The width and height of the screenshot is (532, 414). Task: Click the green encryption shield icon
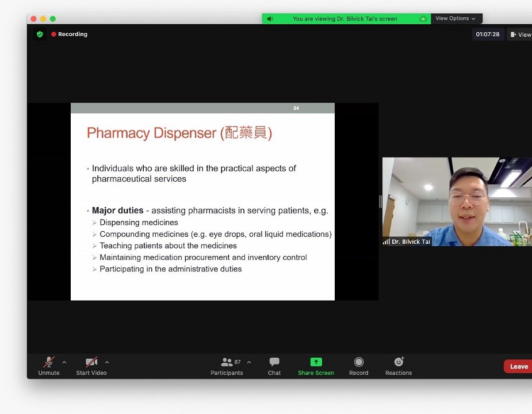(x=40, y=34)
